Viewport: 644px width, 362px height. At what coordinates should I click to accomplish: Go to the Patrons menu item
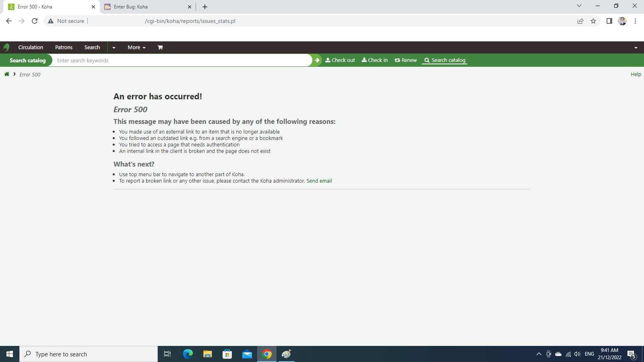tap(64, 47)
